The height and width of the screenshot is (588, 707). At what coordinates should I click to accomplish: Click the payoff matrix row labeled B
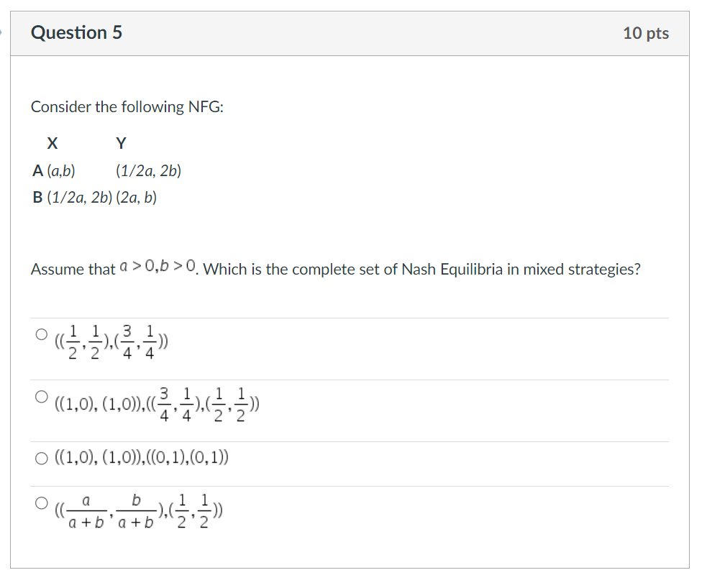point(93,198)
